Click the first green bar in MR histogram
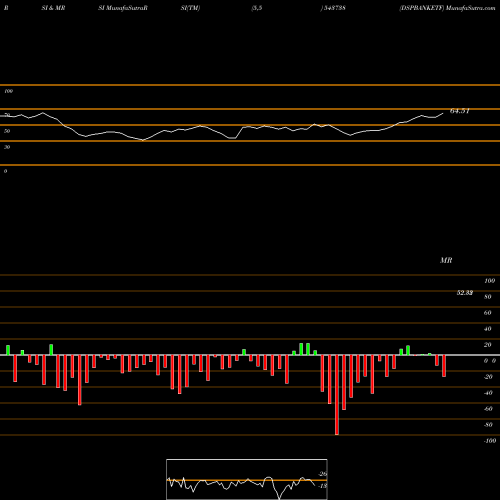 [8, 350]
